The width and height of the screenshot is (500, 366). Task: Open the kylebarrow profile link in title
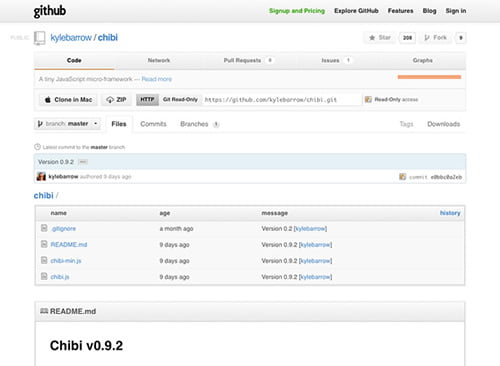coord(71,38)
